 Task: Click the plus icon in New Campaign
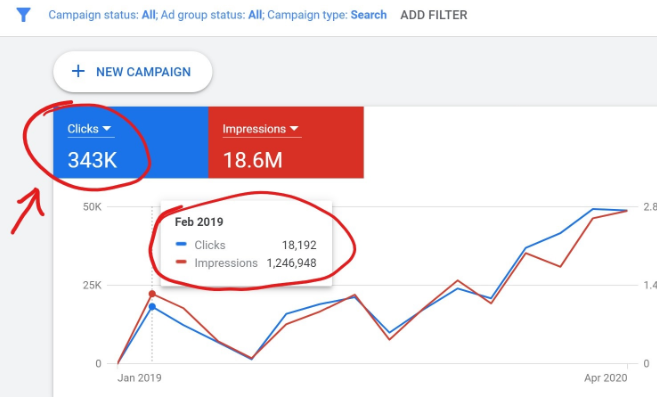pyautogui.click(x=78, y=71)
